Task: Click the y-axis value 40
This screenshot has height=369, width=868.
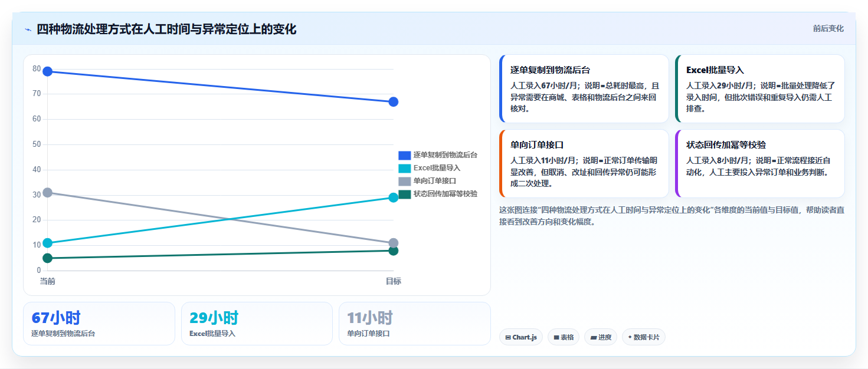Action: [x=37, y=170]
